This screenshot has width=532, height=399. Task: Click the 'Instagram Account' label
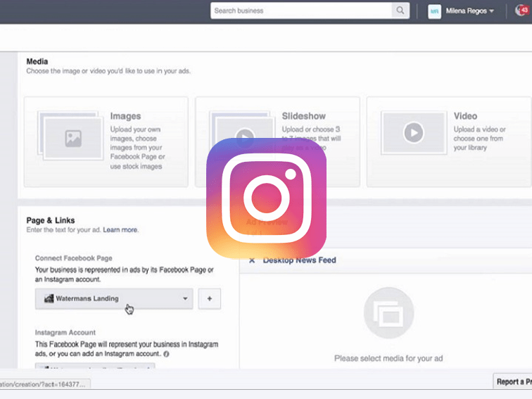[65, 332]
